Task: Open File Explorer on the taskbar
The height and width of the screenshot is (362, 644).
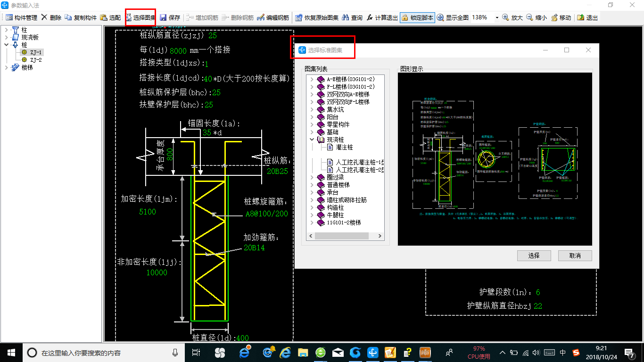Action: tap(303, 352)
